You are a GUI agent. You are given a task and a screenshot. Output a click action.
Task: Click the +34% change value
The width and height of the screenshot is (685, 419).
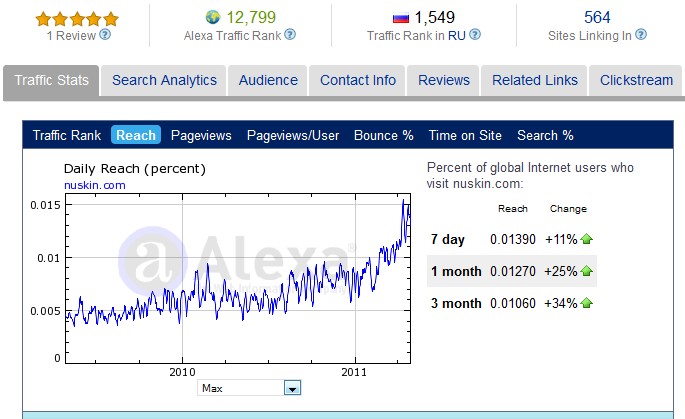pyautogui.click(x=561, y=303)
